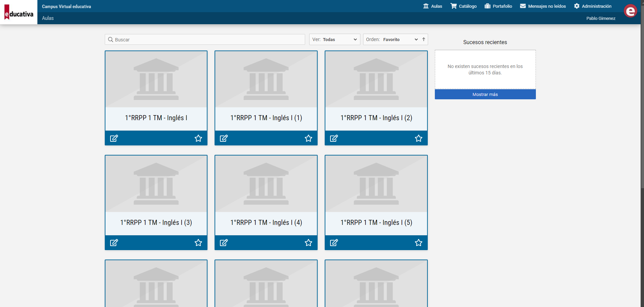Open 1°RRPP 1 TM - Inglés I (5) title
The image size is (644, 307).
point(376,223)
